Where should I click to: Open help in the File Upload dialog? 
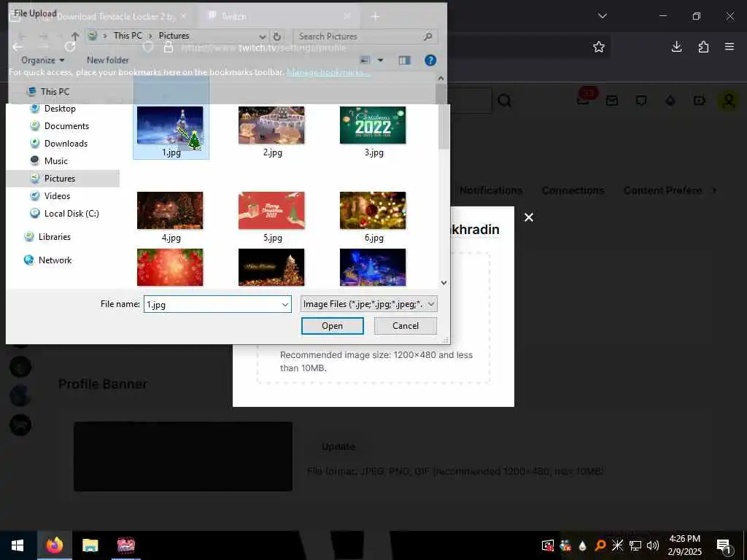[x=430, y=61]
